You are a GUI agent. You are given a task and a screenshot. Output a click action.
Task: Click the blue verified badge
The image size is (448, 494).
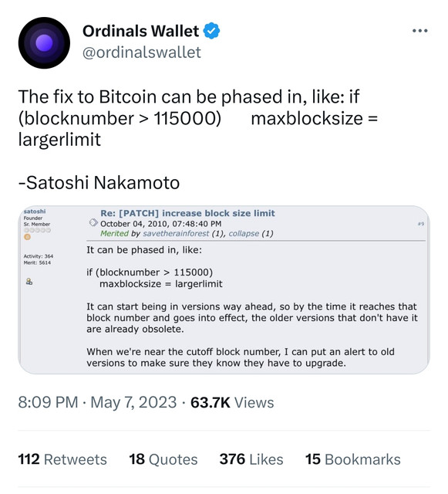click(211, 31)
